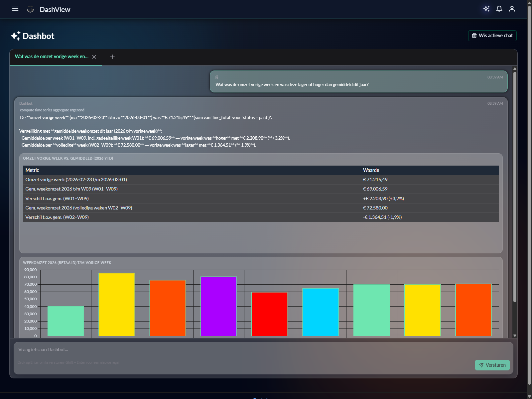This screenshot has height=399, width=532.
Task: Click the Metric column header
Action: pyautogui.click(x=32, y=170)
